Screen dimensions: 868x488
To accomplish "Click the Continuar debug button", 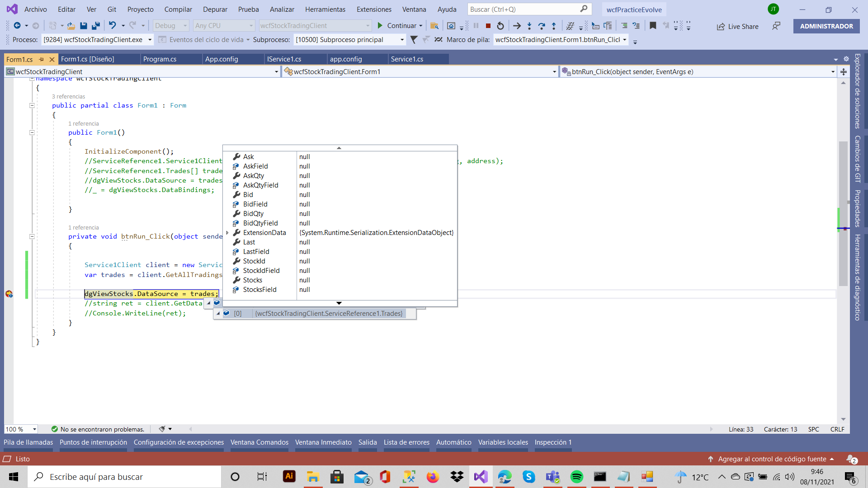I will coord(397,26).
